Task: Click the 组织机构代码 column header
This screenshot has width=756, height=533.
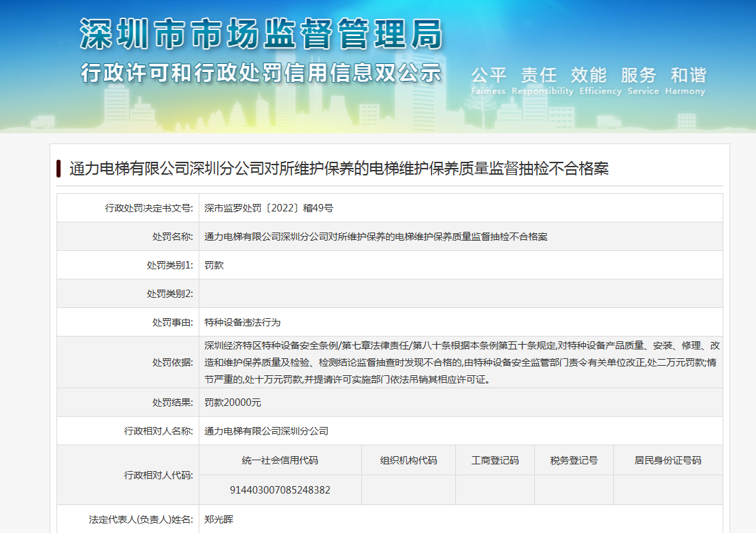Action: click(x=408, y=460)
